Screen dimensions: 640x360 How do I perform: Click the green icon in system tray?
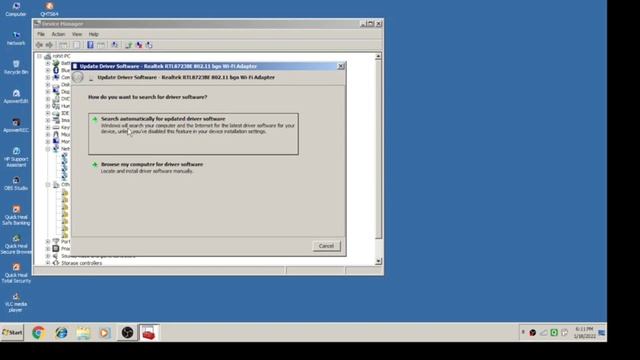[554, 333]
